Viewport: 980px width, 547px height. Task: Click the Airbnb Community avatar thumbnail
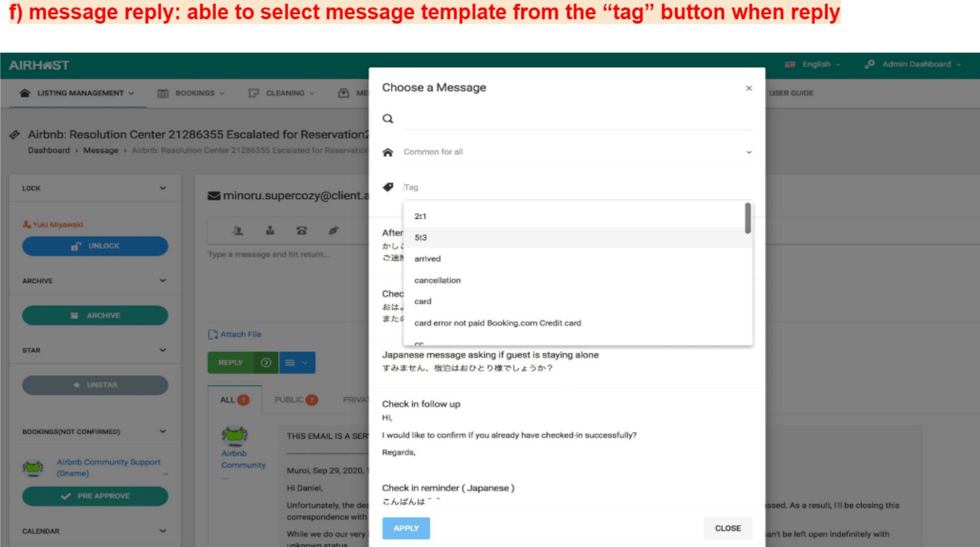(235, 435)
